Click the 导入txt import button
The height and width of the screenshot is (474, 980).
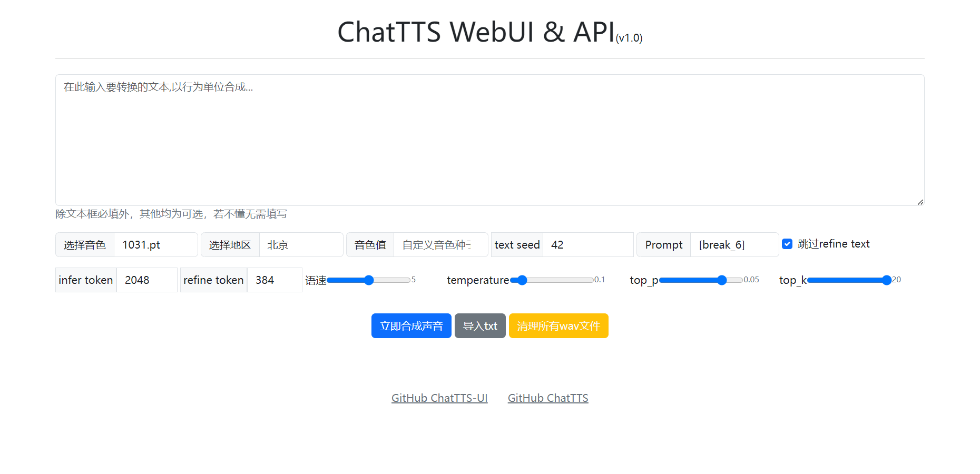(x=480, y=326)
